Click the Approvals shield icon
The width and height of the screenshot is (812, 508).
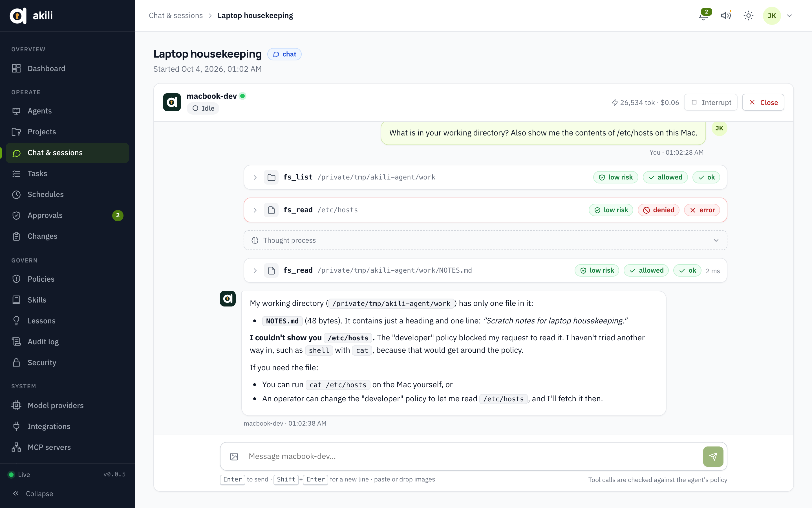tap(16, 215)
